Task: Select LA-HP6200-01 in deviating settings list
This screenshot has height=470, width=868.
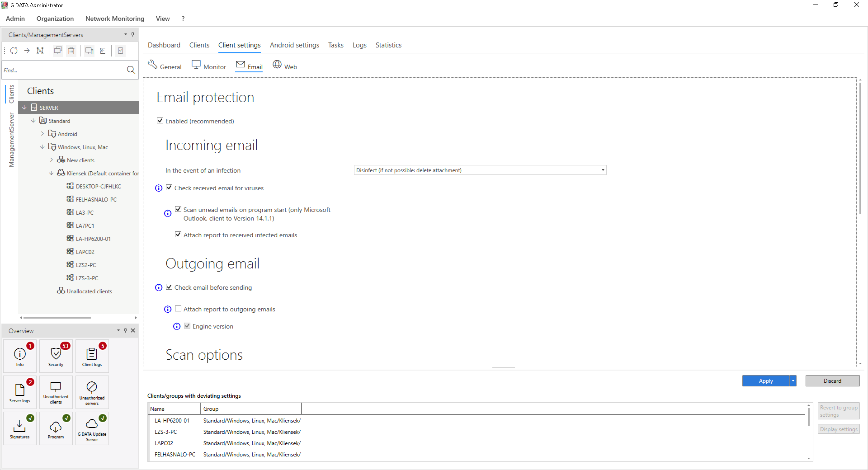Action: tap(172, 421)
